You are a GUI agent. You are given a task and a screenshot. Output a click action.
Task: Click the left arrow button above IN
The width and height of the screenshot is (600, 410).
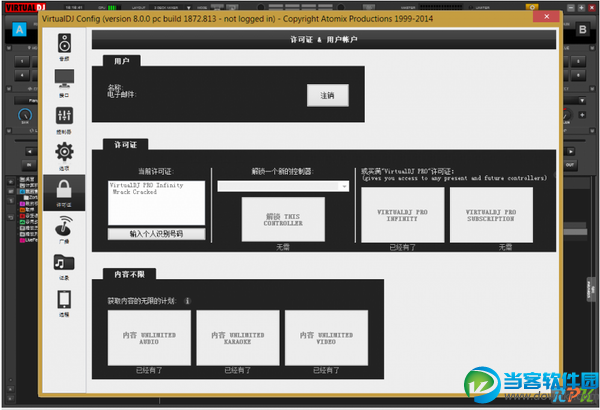(x=30, y=152)
